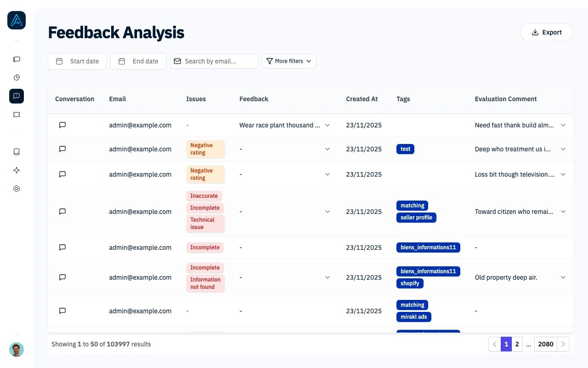Click the 'shopify' tag

coord(410,283)
